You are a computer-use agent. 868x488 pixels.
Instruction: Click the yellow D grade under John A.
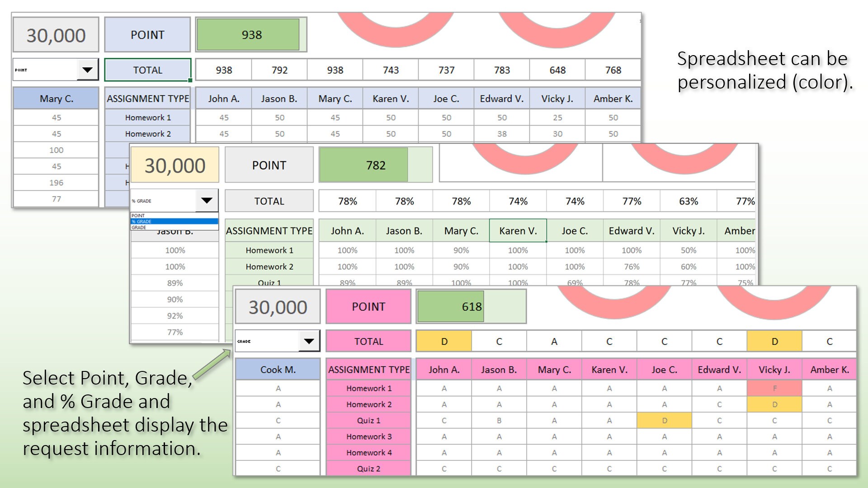(x=443, y=341)
